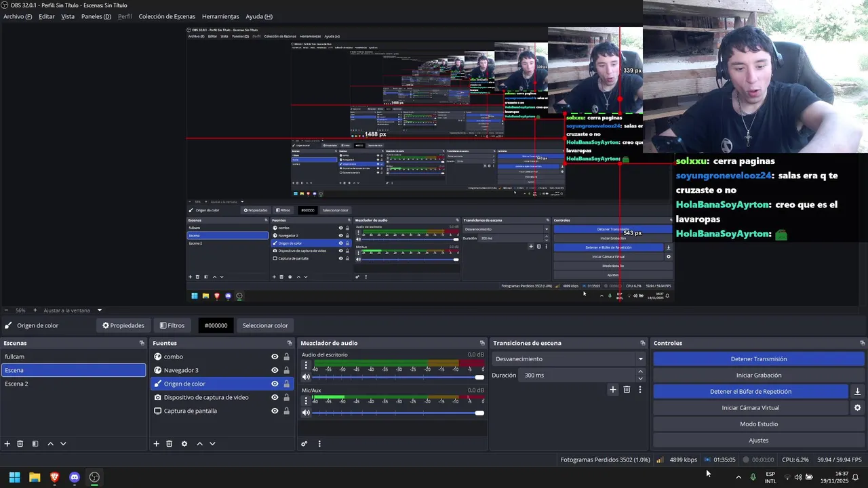Hide the Origen de color source
The width and height of the screenshot is (868, 488).
coord(275,384)
